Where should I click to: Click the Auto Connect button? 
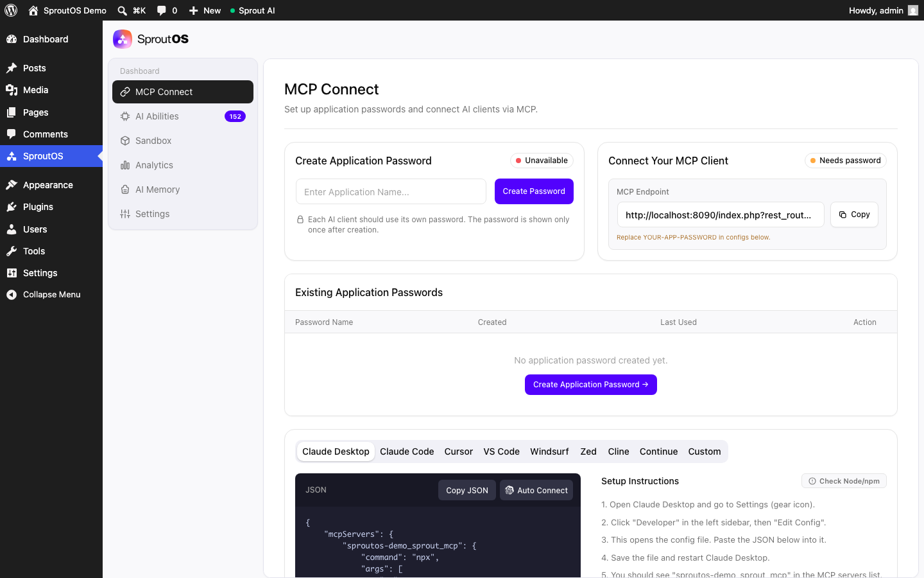point(536,490)
